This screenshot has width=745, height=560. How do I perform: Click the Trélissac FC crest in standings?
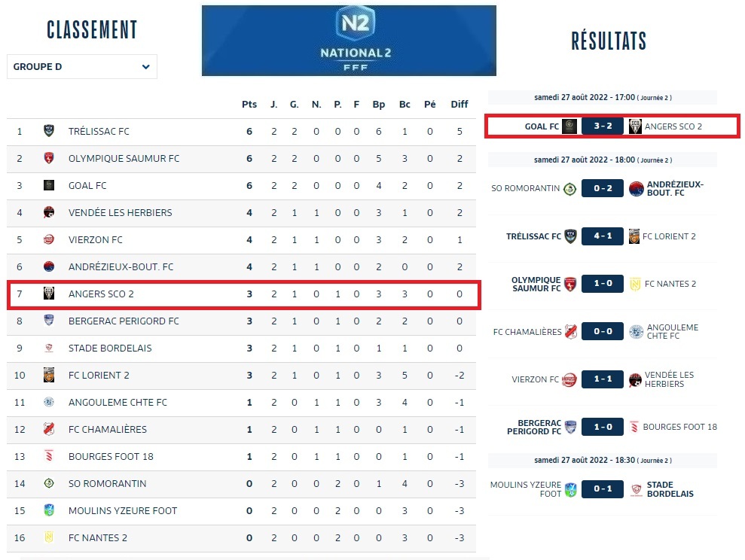49,131
